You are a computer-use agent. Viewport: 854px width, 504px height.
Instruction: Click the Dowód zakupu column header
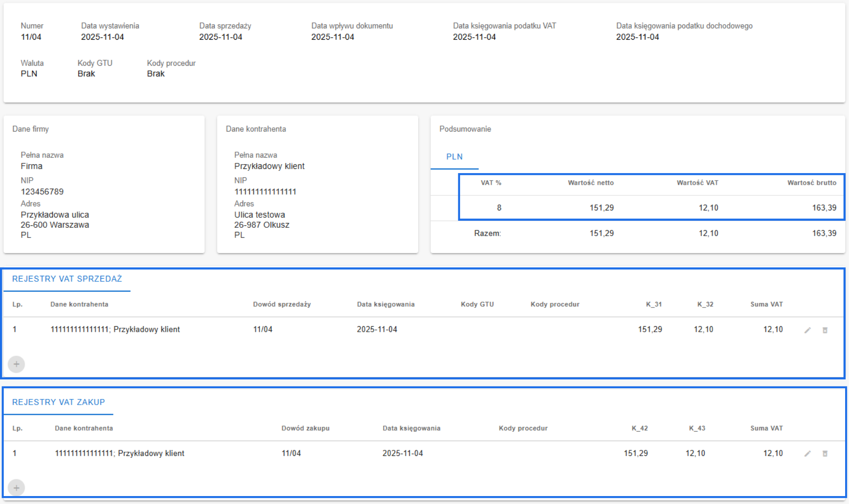pyautogui.click(x=305, y=428)
